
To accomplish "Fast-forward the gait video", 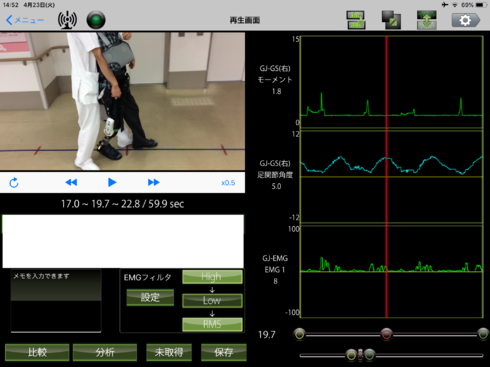I will pos(153,182).
